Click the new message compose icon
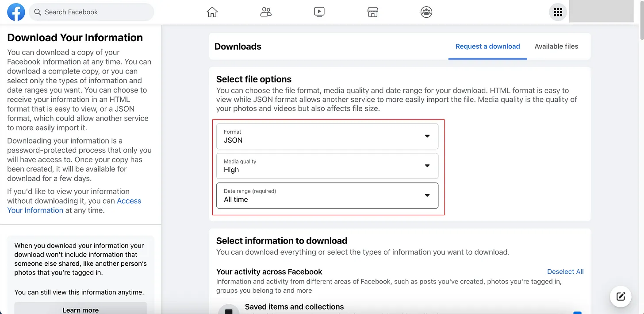 coord(621,296)
